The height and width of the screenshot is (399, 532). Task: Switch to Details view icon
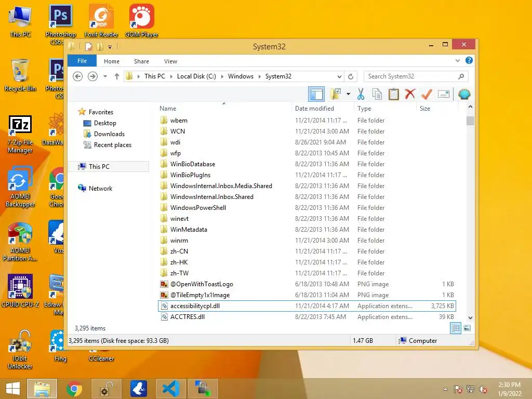pos(455,328)
